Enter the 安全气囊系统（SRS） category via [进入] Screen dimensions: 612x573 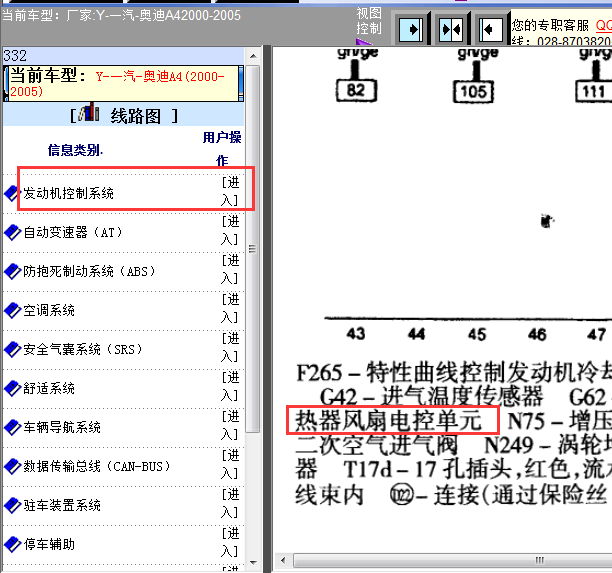(x=230, y=347)
